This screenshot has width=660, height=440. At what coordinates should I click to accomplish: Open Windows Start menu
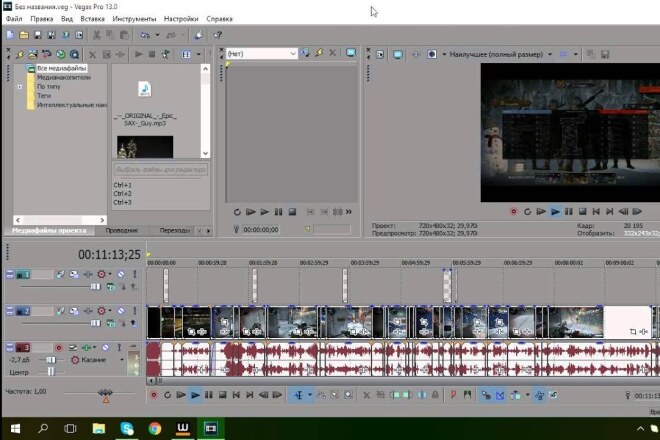(15, 429)
